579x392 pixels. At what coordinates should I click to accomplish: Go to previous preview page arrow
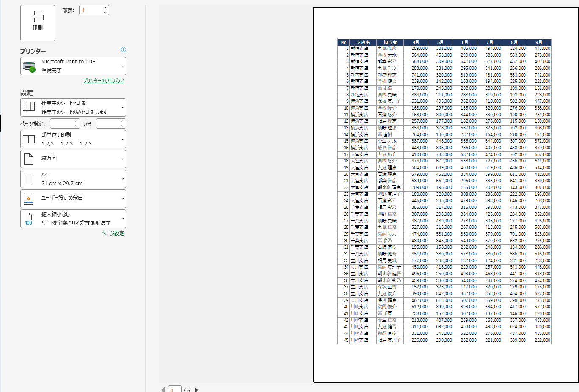[x=163, y=389]
